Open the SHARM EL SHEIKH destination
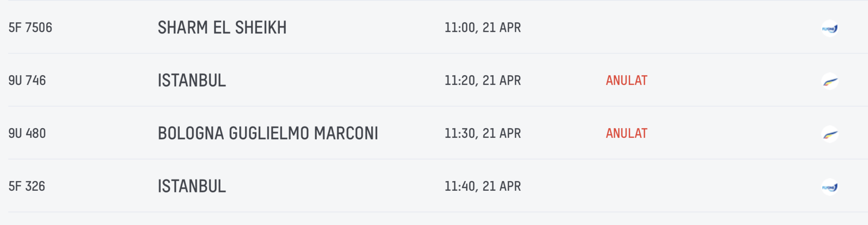Screen dimensions: 868x225 click(222, 27)
